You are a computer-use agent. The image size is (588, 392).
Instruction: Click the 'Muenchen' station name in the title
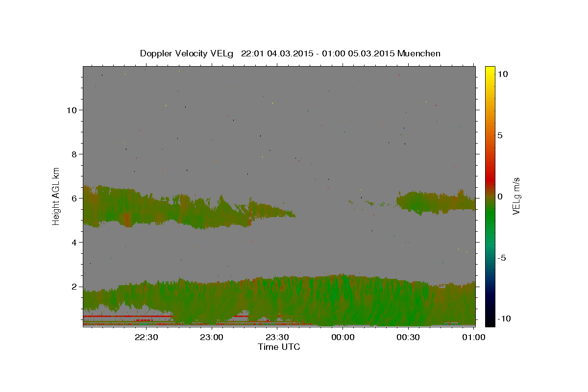tap(419, 53)
